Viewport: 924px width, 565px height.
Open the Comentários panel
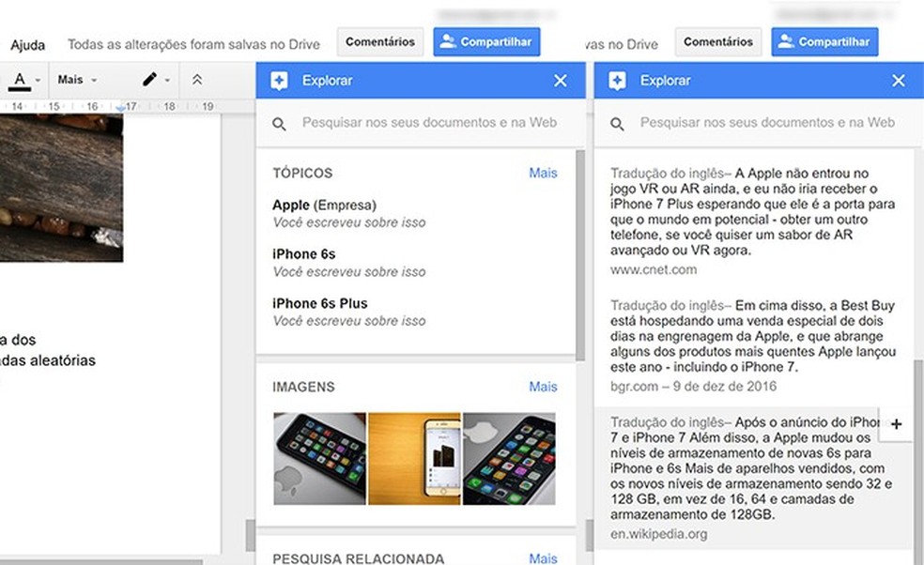(379, 41)
